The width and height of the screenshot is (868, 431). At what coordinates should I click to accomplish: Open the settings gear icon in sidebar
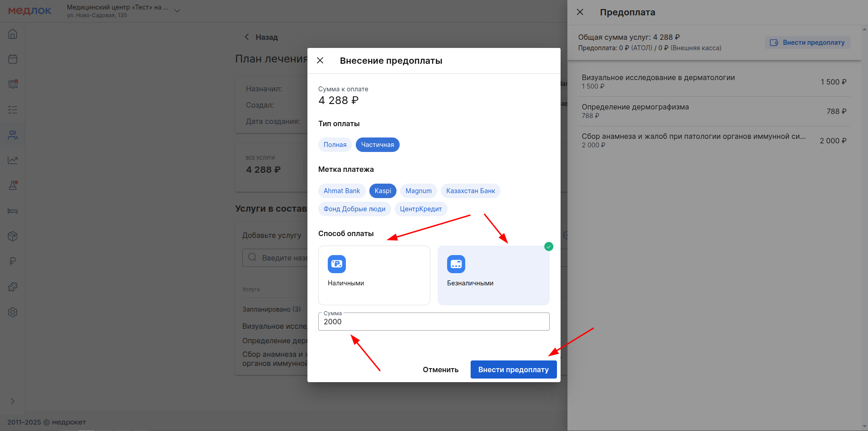coord(13,312)
